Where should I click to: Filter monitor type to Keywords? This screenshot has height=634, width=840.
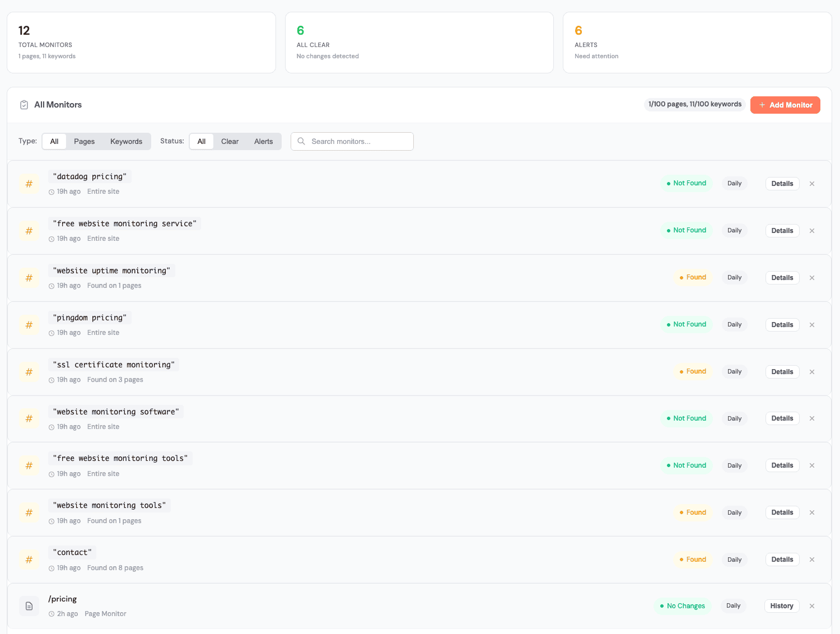(126, 142)
